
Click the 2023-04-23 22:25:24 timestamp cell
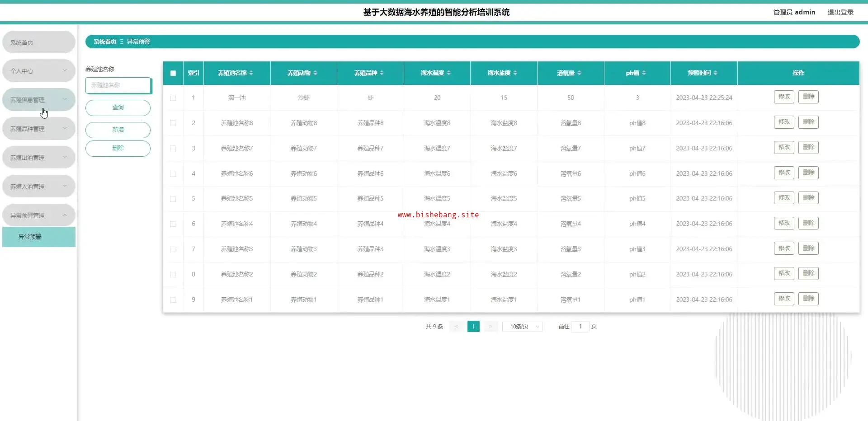(x=704, y=98)
